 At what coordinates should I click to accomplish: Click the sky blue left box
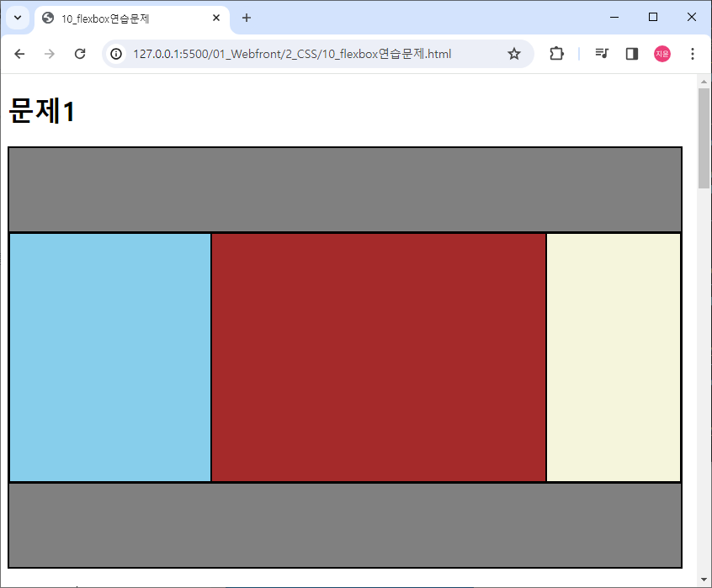pos(110,358)
